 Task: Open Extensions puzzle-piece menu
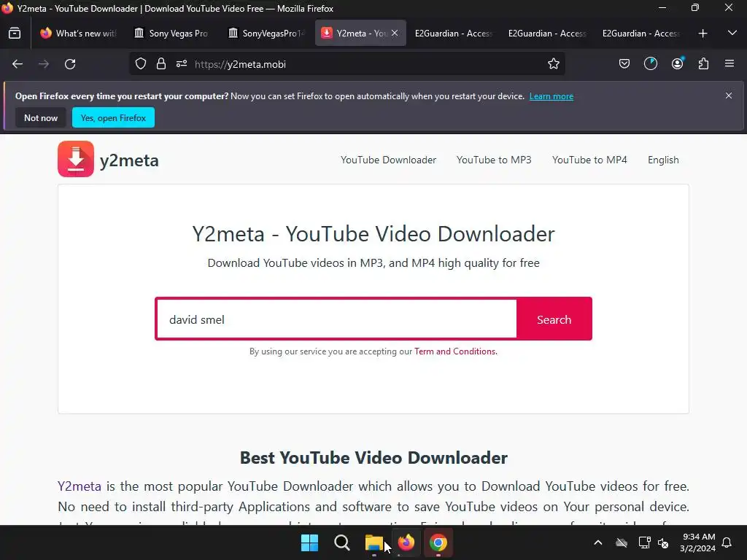click(x=703, y=64)
